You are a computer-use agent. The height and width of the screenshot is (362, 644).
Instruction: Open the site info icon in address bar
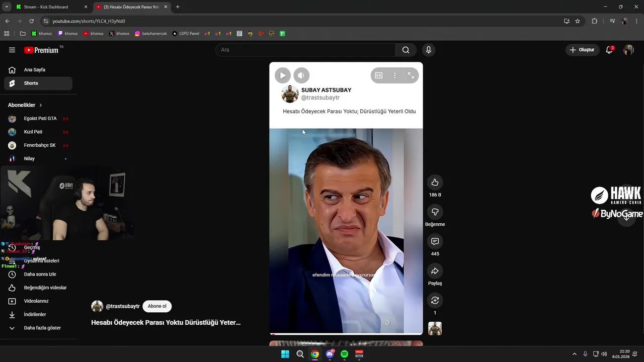46,21
